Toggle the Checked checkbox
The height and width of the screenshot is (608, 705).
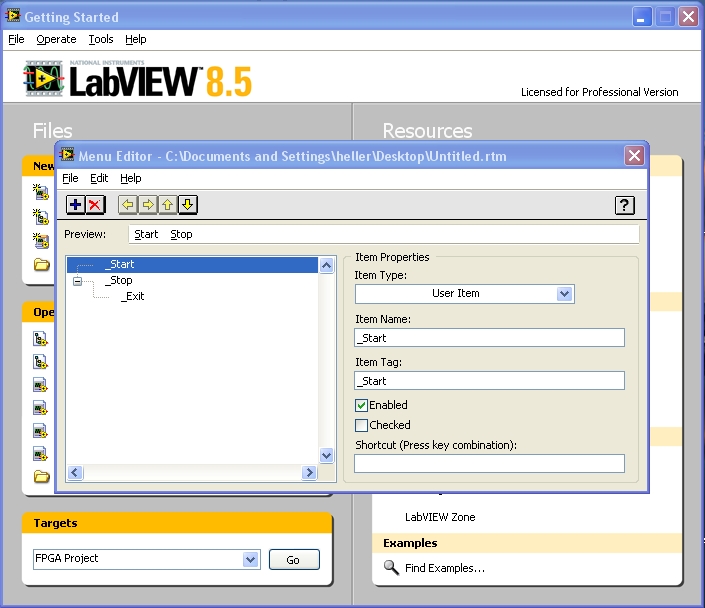click(x=361, y=425)
